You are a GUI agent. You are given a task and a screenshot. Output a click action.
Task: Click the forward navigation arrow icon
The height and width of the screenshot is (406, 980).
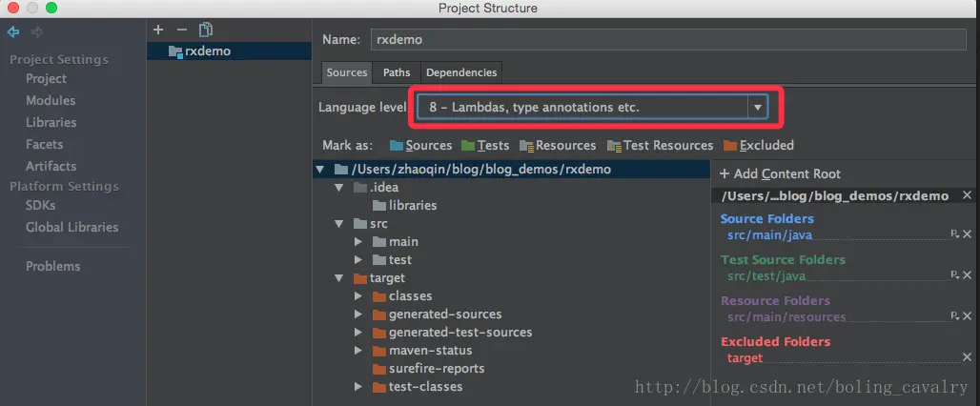click(x=37, y=31)
